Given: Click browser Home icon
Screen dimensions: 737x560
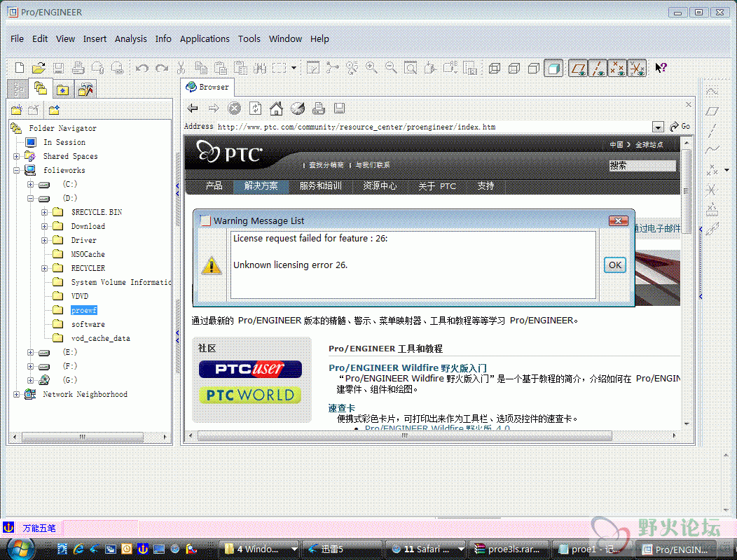Looking at the screenshot, I should 276,108.
